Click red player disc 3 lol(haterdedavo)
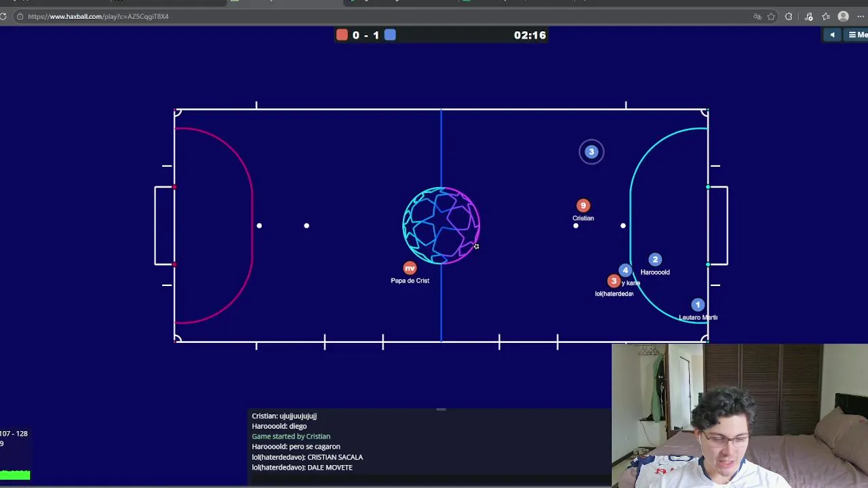 pos(614,281)
